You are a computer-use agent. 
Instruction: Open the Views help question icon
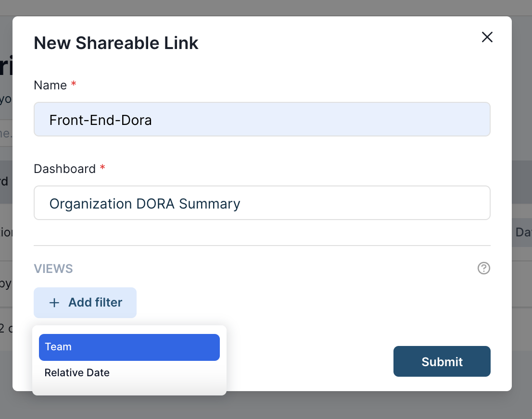click(483, 268)
